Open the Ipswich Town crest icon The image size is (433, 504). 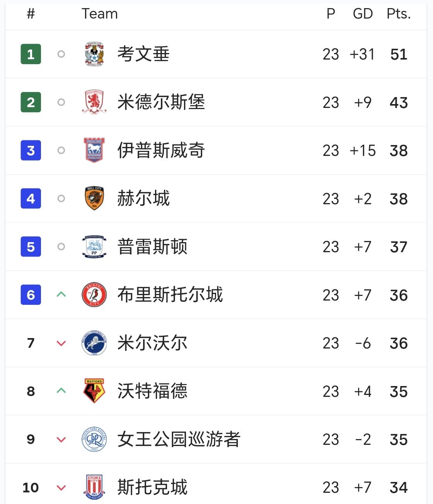click(x=94, y=150)
